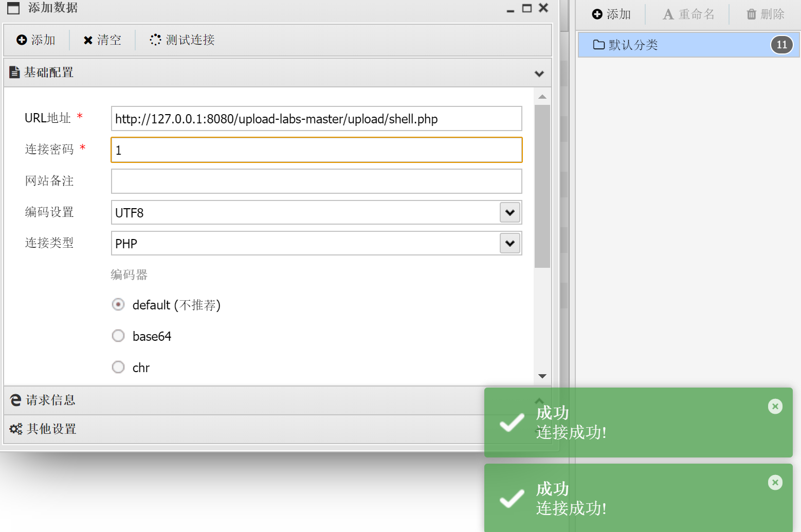
Task: Dismiss the upper 连接成功 notification
Action: [x=775, y=407]
